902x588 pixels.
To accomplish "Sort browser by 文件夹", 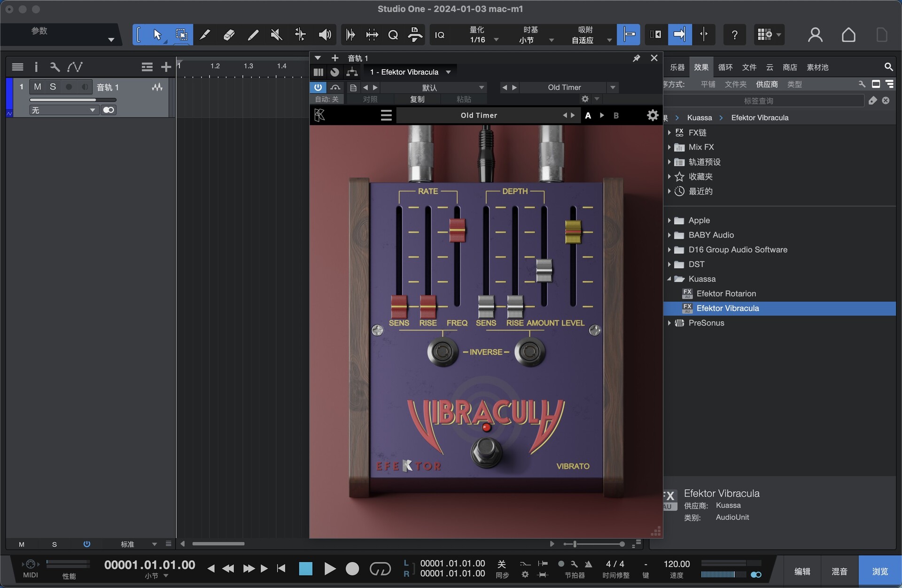I will coord(736,85).
